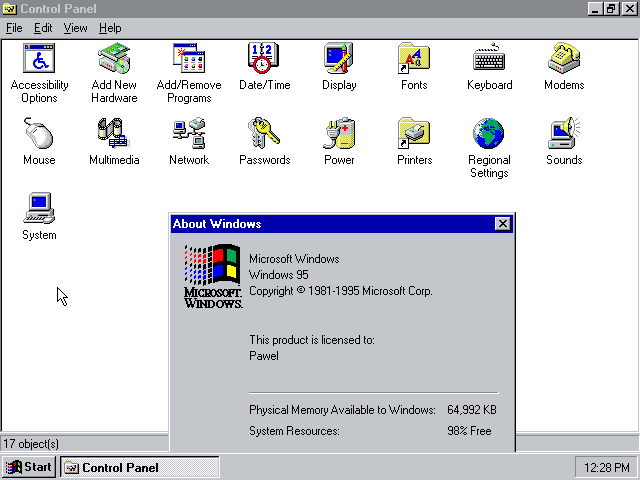Open the Edit menu
Image resolution: width=640 pixels, height=480 pixels.
tap(43, 28)
